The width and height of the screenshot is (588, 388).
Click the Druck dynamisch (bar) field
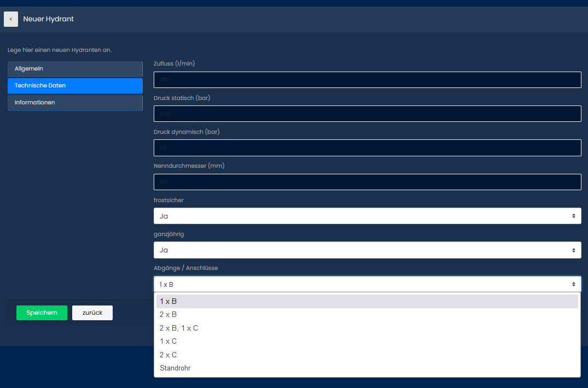click(368, 148)
